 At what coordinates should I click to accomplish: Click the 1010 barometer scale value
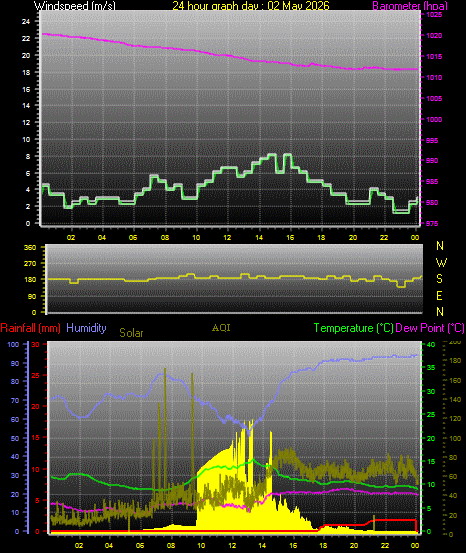coord(434,78)
